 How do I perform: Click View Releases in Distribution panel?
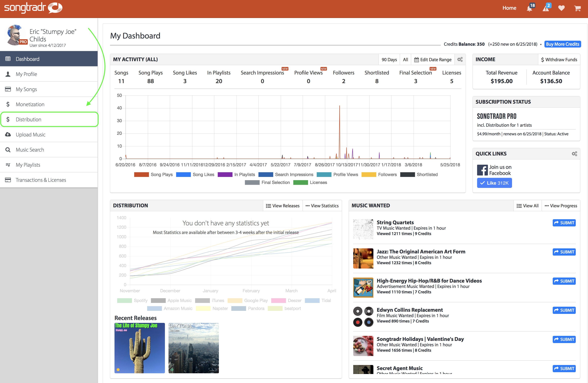click(283, 206)
